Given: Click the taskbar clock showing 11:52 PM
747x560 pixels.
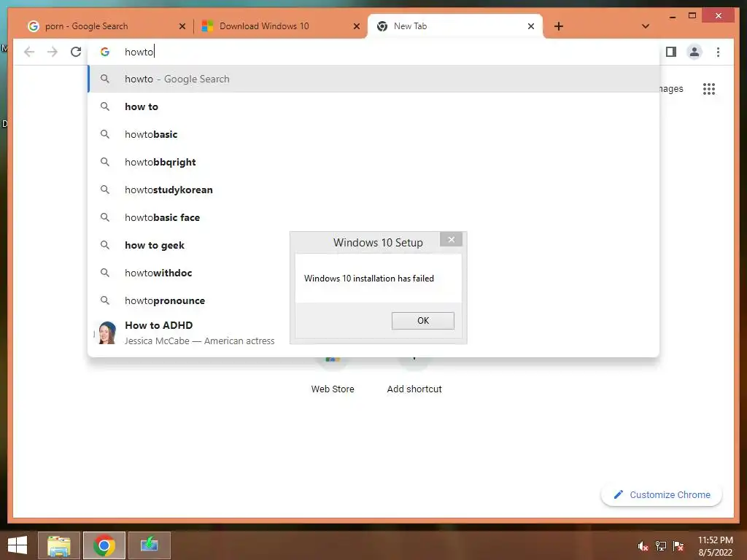Looking at the screenshot, I should (x=715, y=546).
